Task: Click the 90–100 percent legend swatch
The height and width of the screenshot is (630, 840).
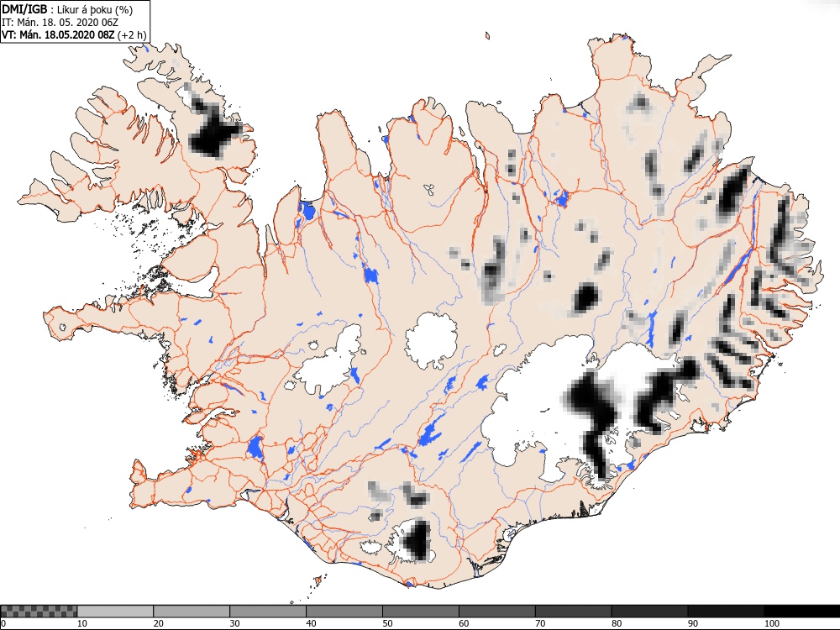Action: click(726, 612)
